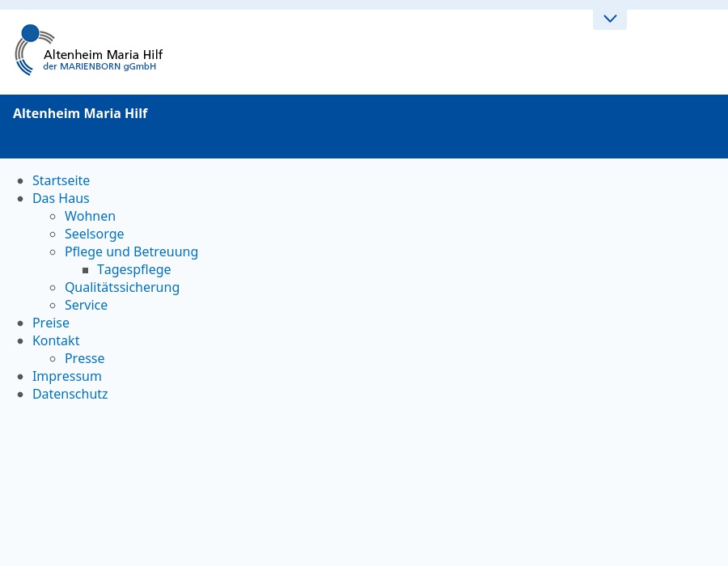This screenshot has width=728, height=566.
Task: Open the Datenschutz link
Action: tap(70, 394)
